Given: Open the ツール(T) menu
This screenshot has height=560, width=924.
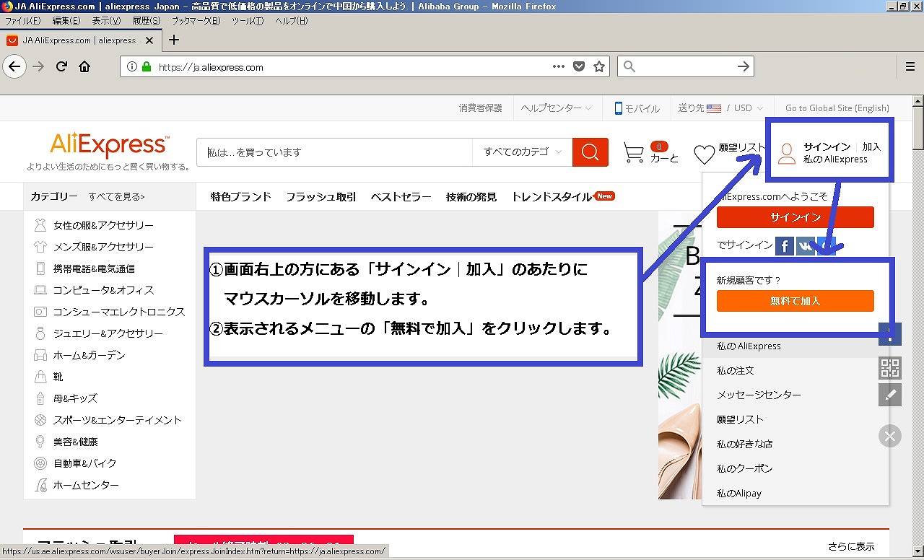Looking at the screenshot, I should click(248, 21).
